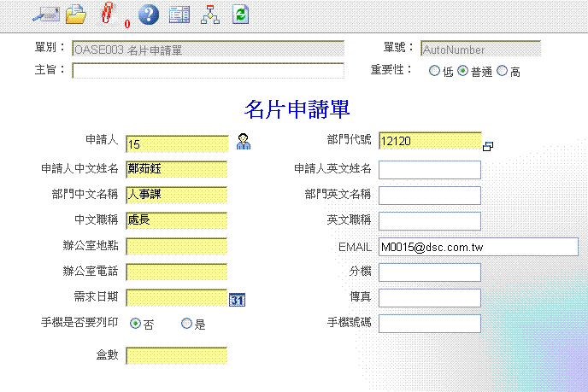The height and width of the screenshot is (392, 588).
Task: Select the 普通 importance radio button
Action: pyautogui.click(x=463, y=72)
